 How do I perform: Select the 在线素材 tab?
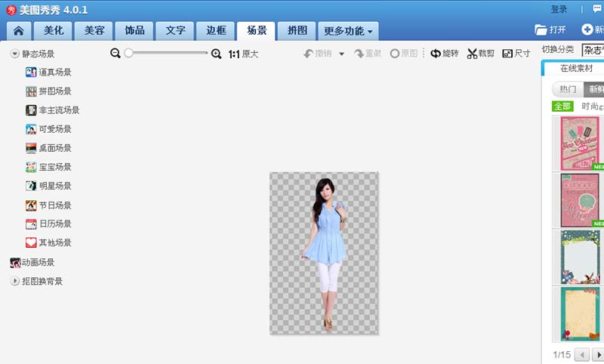pyautogui.click(x=576, y=69)
